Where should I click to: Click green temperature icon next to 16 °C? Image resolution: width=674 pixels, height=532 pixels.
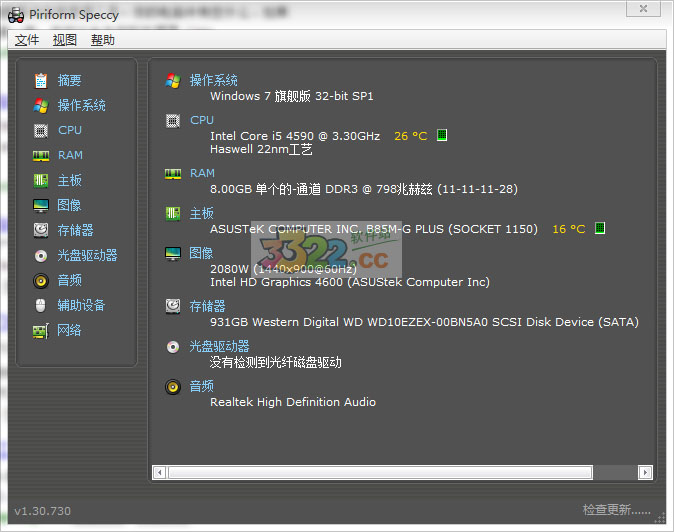pyautogui.click(x=600, y=228)
